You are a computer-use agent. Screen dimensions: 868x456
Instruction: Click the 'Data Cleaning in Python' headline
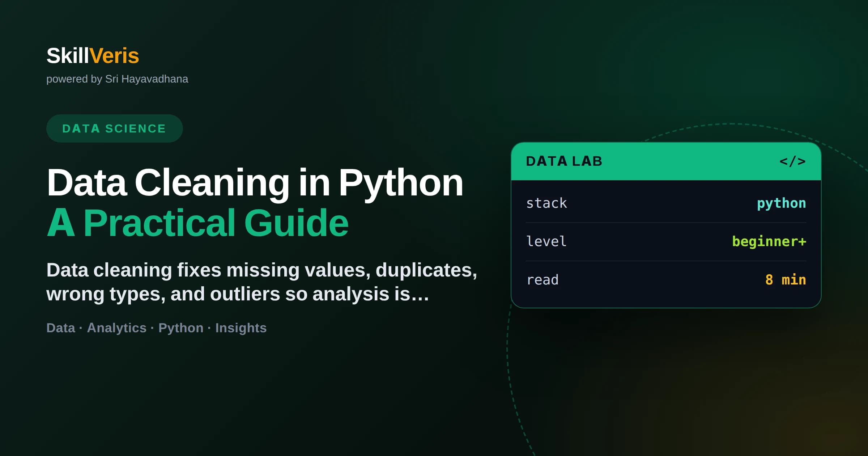(255, 183)
